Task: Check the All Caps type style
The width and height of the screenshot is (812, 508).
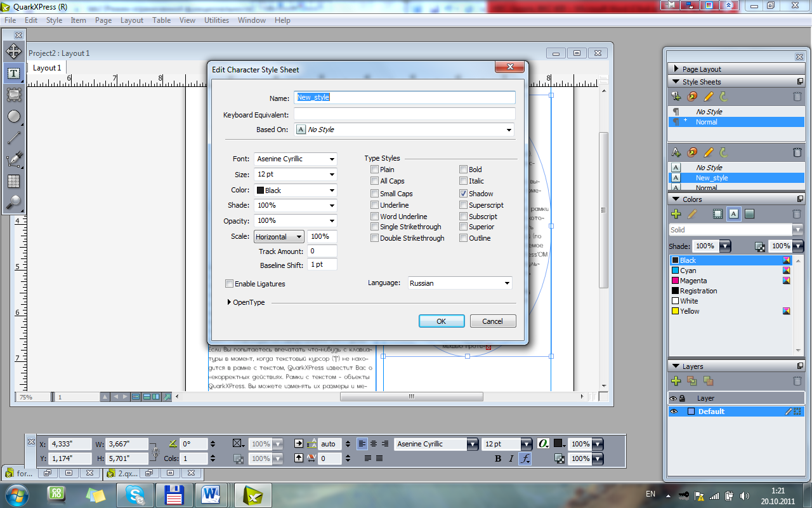Action: pyautogui.click(x=374, y=181)
